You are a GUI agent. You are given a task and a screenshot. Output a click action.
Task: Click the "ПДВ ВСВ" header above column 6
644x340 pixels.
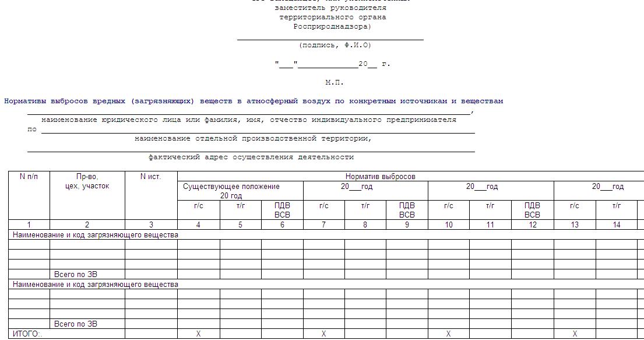(x=282, y=210)
